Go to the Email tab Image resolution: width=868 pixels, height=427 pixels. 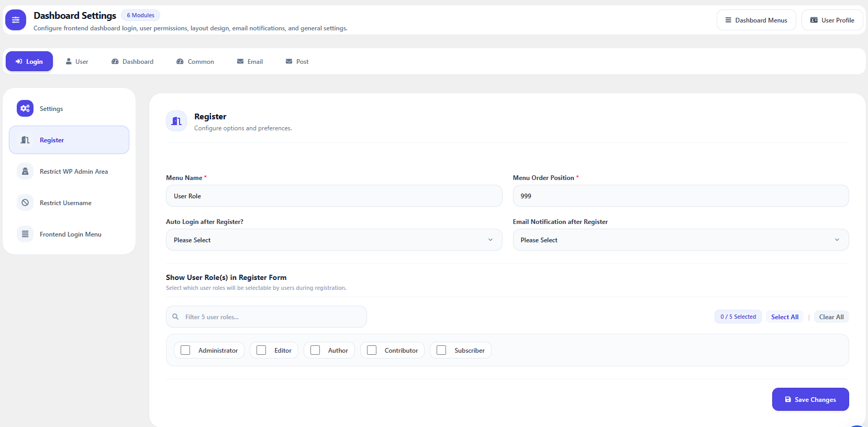click(250, 61)
